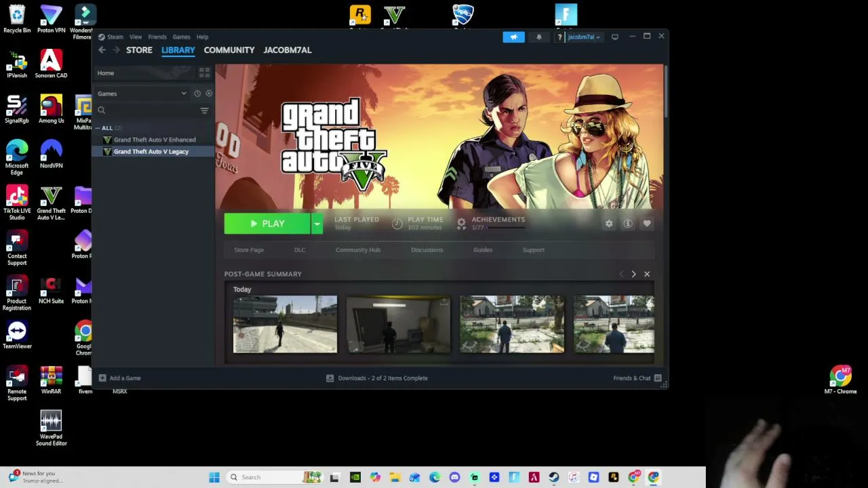Screen dimensions: 868x488
Task: Open Discord from the taskbar
Action: 454,477
